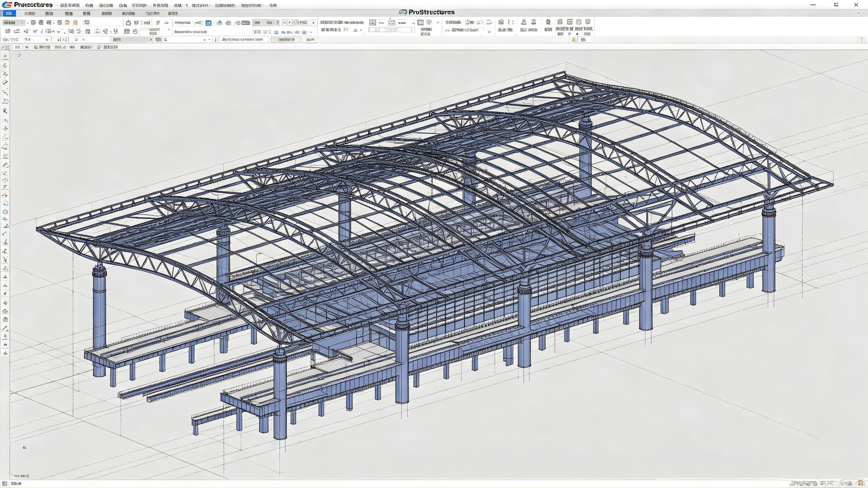Screen dimensions: 868x488
Task: Click the blue highlighted first ribbon tab
Action: click(x=9, y=13)
